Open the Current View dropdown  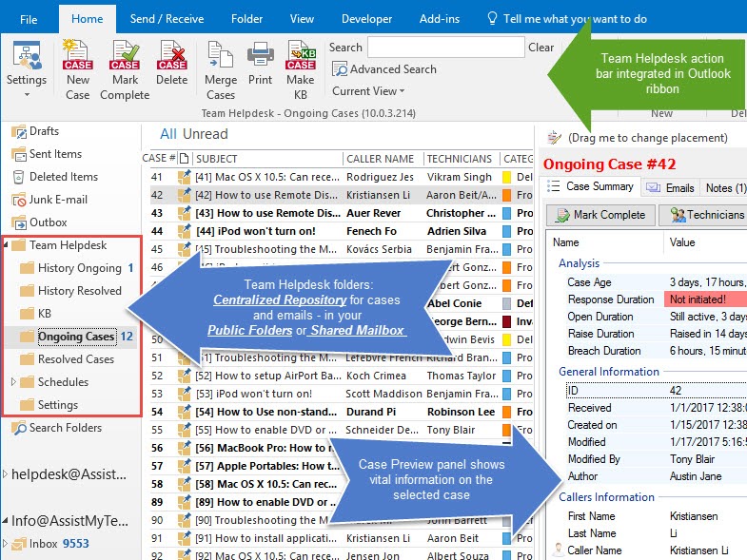pos(368,91)
